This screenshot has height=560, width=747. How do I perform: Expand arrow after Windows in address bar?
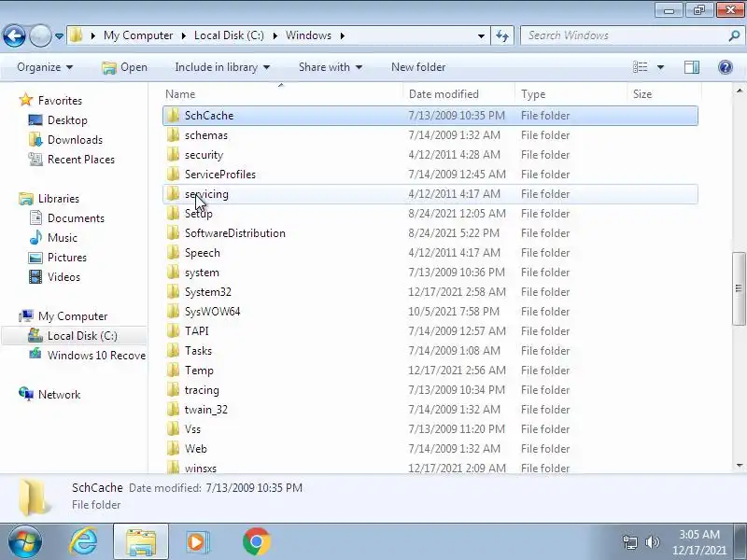click(342, 35)
